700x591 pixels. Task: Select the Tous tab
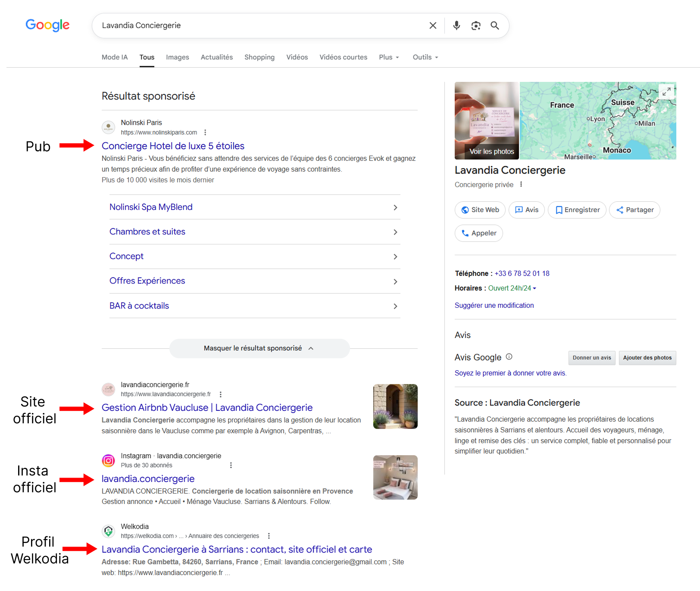pos(147,57)
